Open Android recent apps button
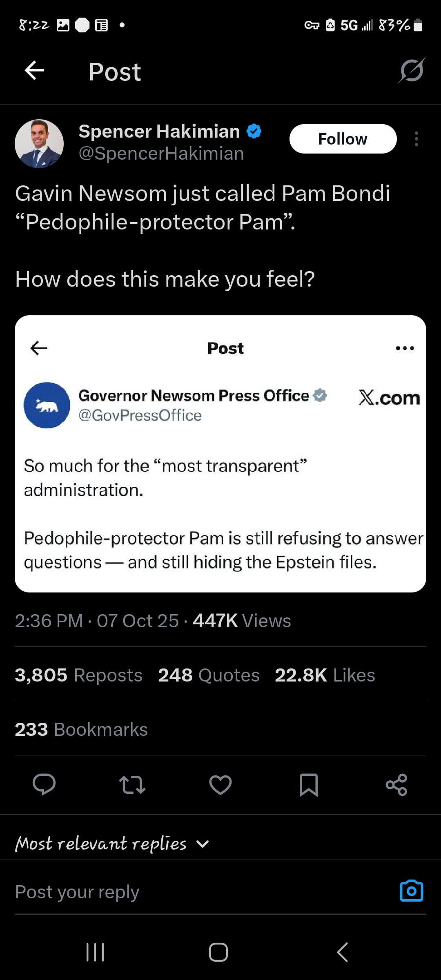 coord(96,952)
